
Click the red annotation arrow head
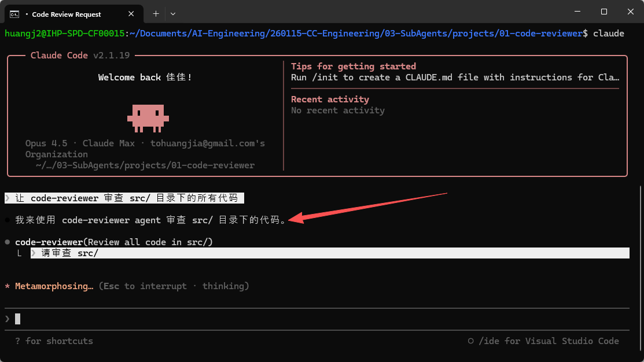[x=293, y=218]
